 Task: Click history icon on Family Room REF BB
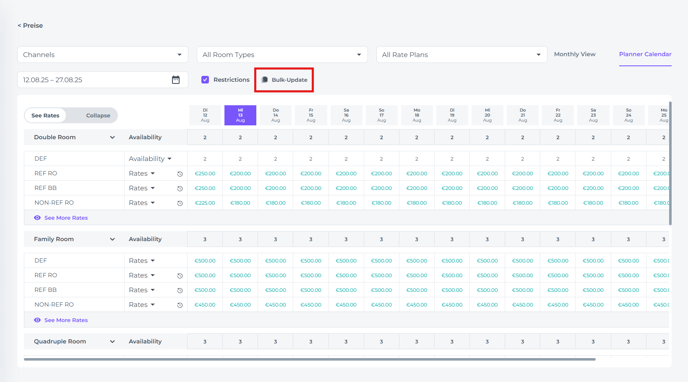point(180,290)
